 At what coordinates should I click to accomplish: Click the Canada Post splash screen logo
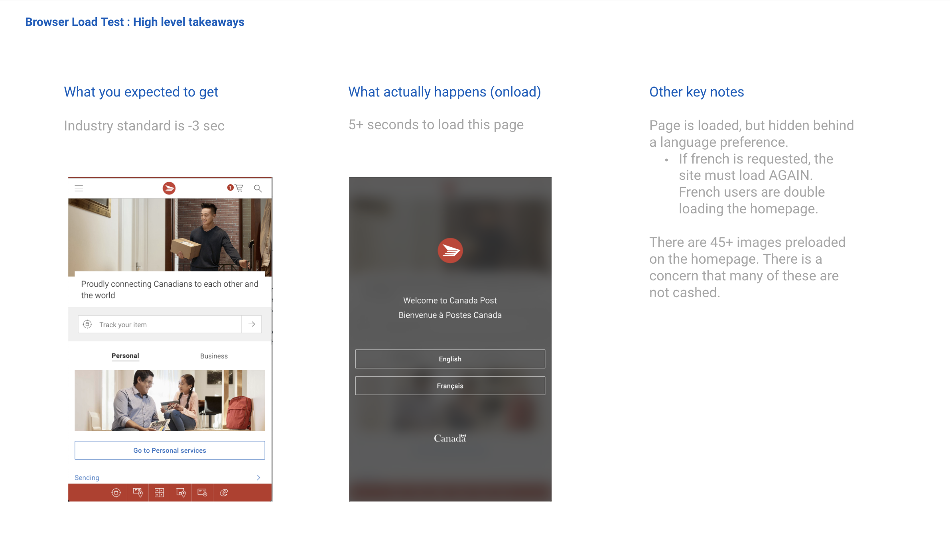point(450,250)
